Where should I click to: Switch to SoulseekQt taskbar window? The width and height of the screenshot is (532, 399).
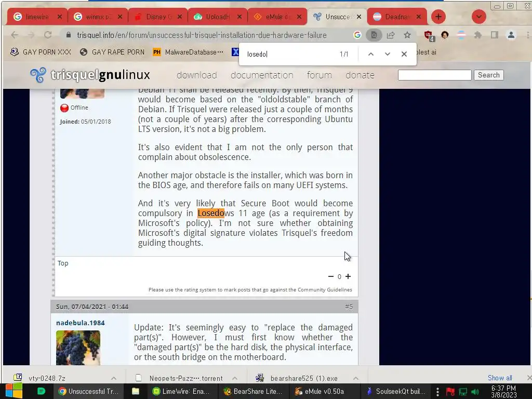click(395, 391)
